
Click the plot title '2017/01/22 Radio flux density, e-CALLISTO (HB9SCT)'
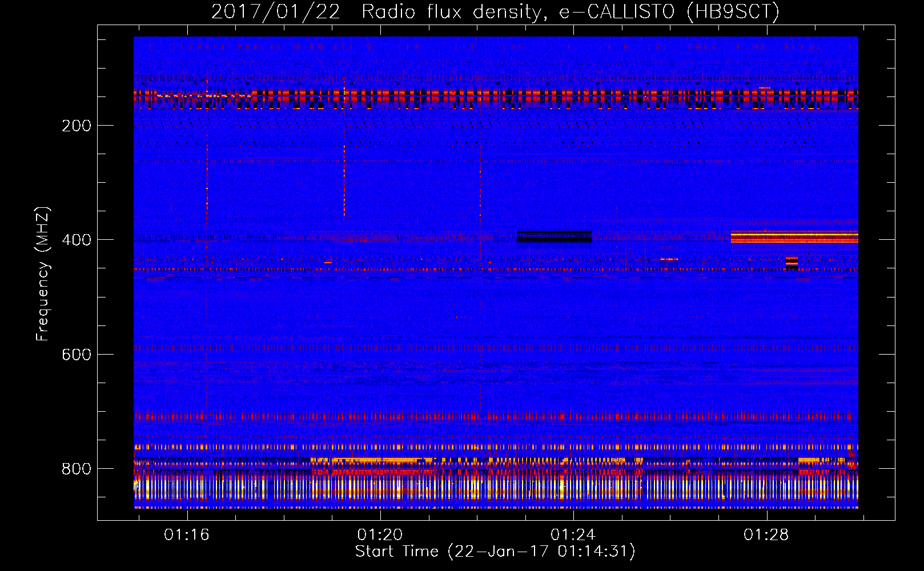click(x=495, y=11)
